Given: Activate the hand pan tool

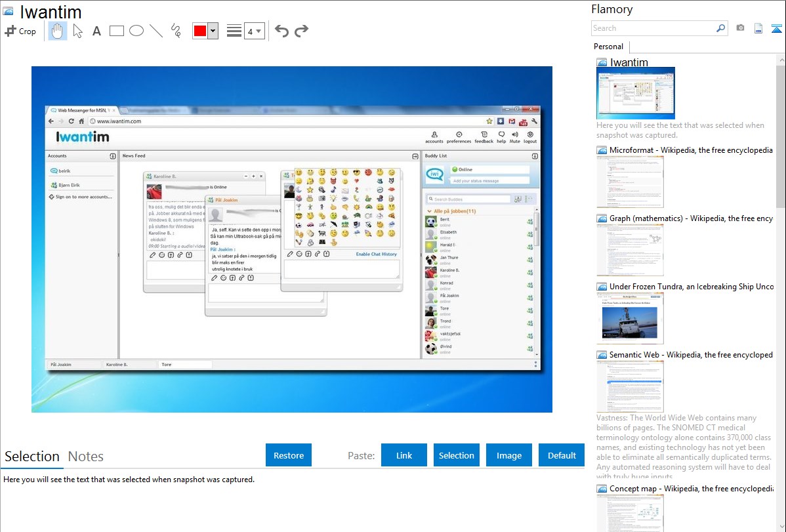Looking at the screenshot, I should [58, 31].
